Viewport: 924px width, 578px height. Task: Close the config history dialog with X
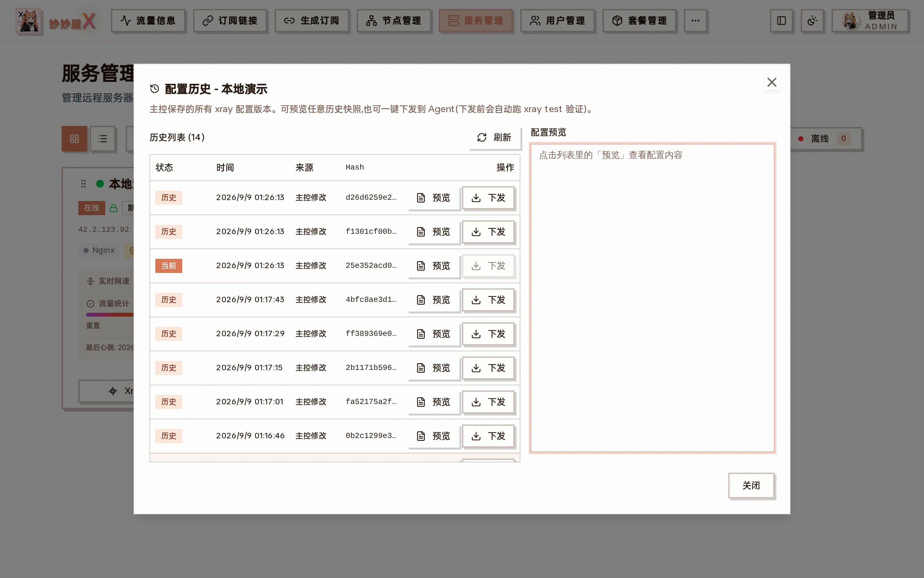point(772,82)
